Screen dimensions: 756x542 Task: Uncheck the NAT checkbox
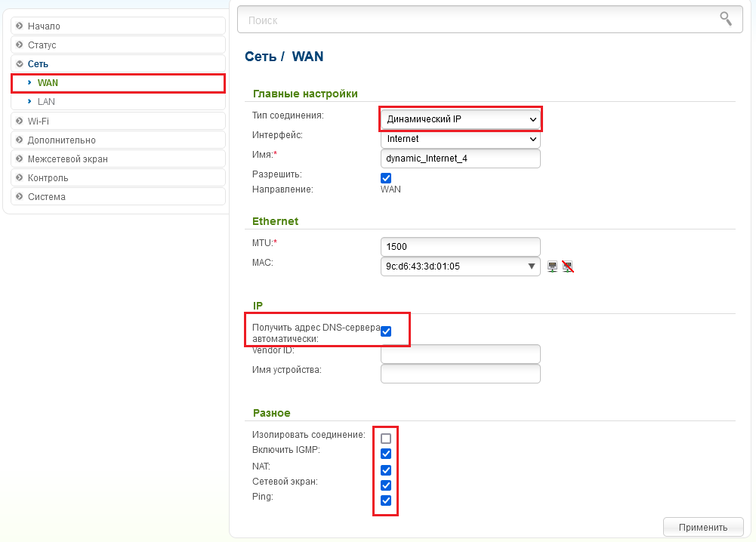coord(386,470)
